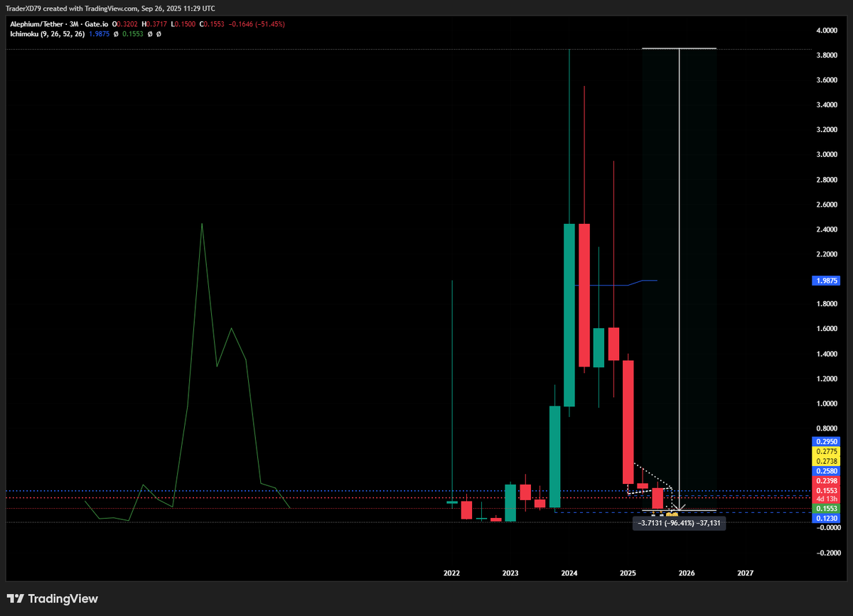
Task: Click the red 0.2398 price tag
Action: (x=827, y=481)
